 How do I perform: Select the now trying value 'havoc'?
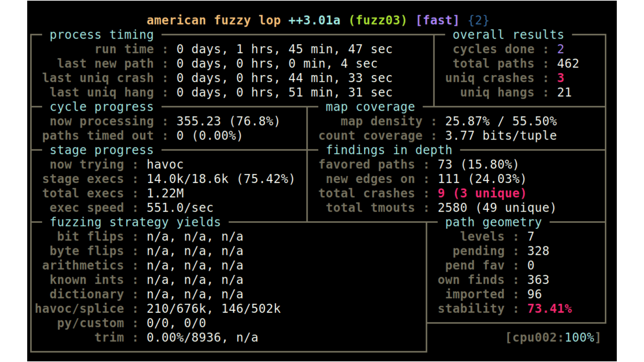165,165
